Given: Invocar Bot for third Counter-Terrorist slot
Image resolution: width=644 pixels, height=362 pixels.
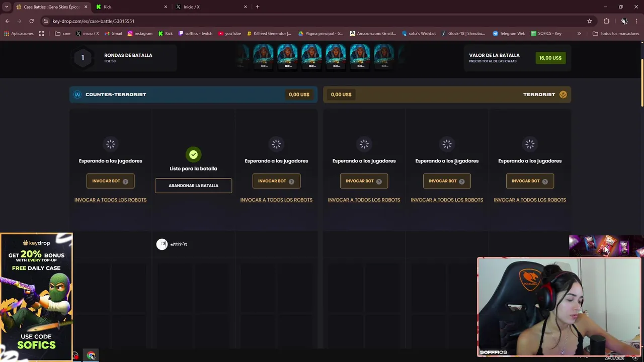Looking at the screenshot, I should pos(276,181).
